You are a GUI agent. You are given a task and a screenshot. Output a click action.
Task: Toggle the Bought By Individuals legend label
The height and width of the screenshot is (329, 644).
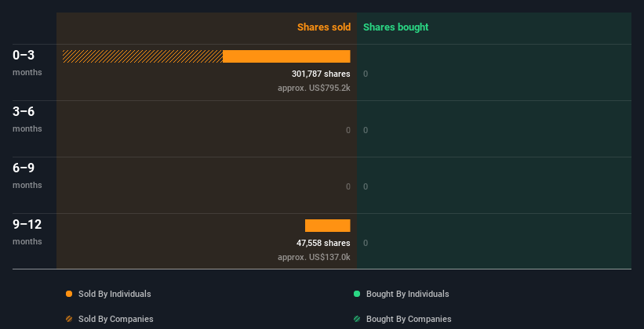tap(407, 294)
